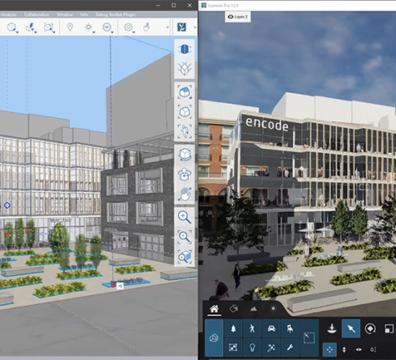Toggle the eye icon in Lumion move options
Screen dimensions: 396x360
(x=359, y=350)
